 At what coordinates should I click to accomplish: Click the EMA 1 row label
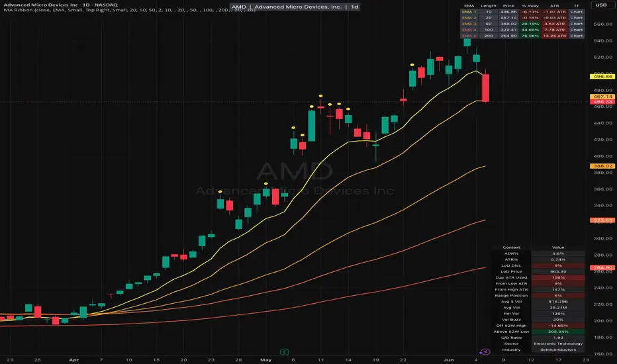[x=469, y=12]
